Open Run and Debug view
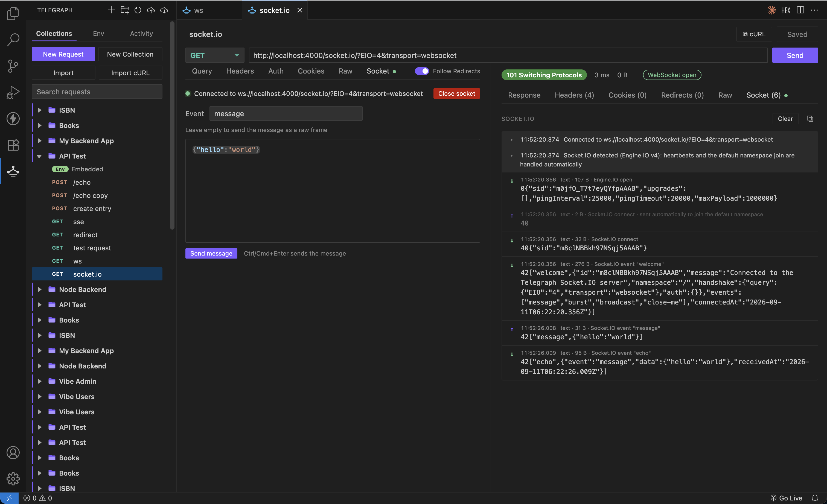This screenshot has width=827, height=504. click(13, 92)
